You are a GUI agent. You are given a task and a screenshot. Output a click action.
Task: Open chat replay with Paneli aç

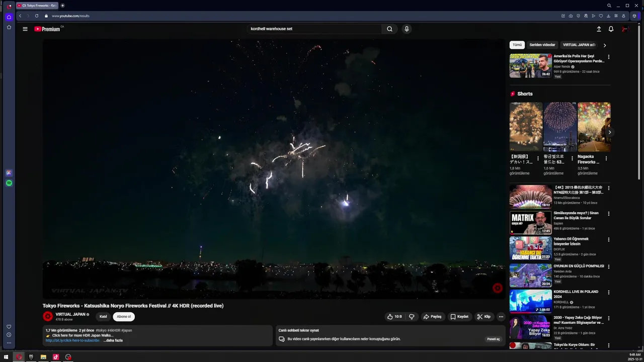[x=494, y=339]
